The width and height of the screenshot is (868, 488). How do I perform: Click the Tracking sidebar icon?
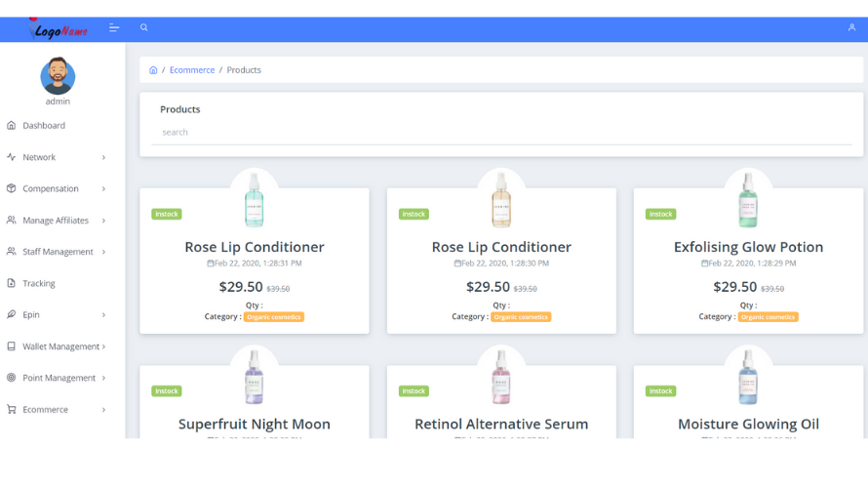[12, 284]
